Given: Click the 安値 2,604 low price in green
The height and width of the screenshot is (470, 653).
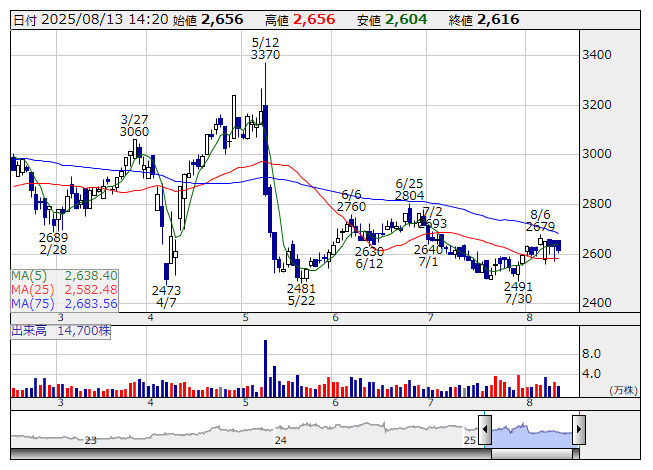Looking at the screenshot, I should pyautogui.click(x=392, y=20).
